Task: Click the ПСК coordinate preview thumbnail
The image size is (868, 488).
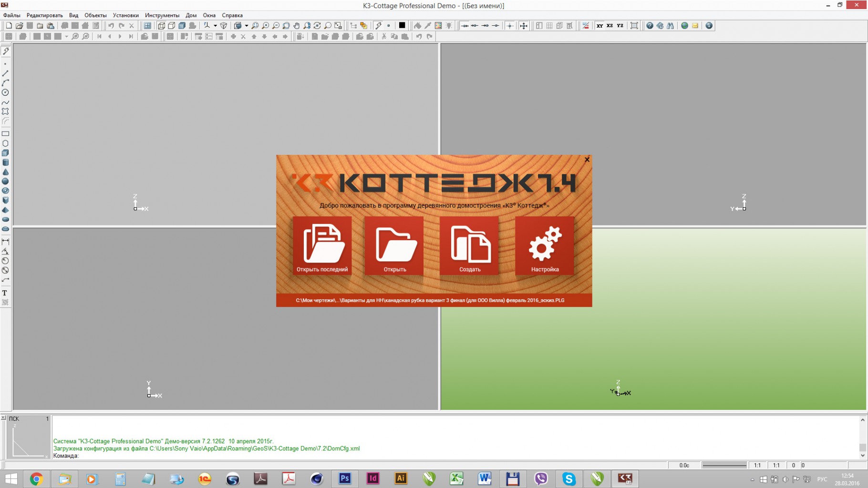Action: tap(29, 437)
